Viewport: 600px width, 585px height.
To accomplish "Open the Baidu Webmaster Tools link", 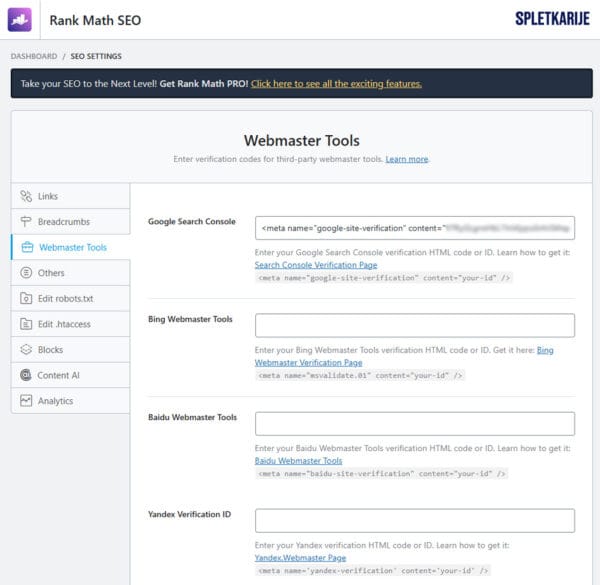I will 298,461.
